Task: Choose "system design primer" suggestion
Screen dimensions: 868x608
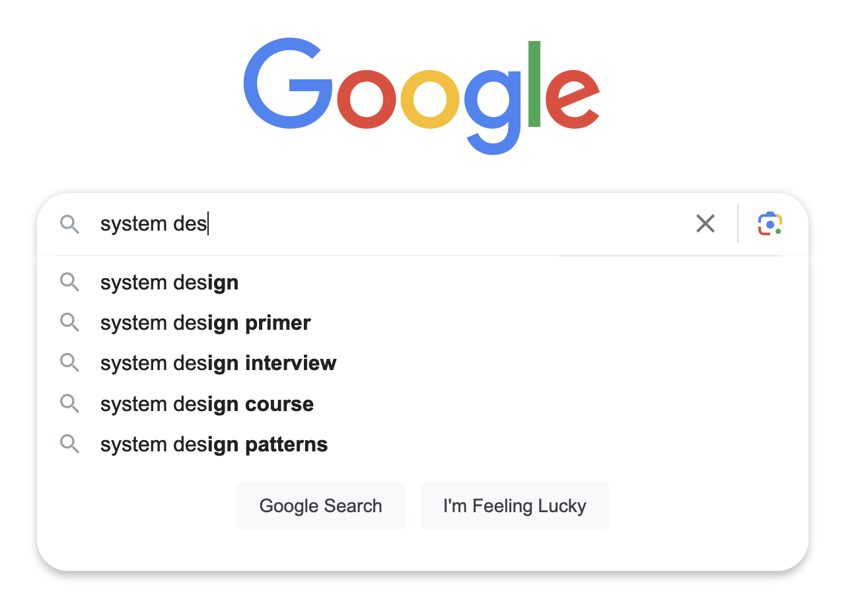Action: (423, 323)
